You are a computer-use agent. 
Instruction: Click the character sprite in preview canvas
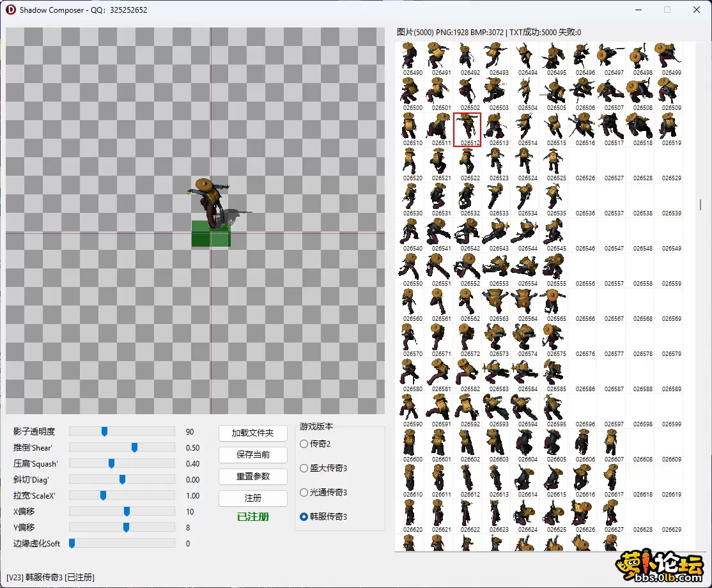tap(212, 203)
